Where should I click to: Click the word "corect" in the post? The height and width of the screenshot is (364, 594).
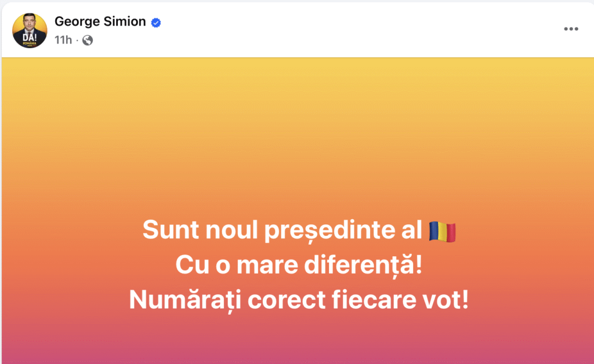click(287, 300)
